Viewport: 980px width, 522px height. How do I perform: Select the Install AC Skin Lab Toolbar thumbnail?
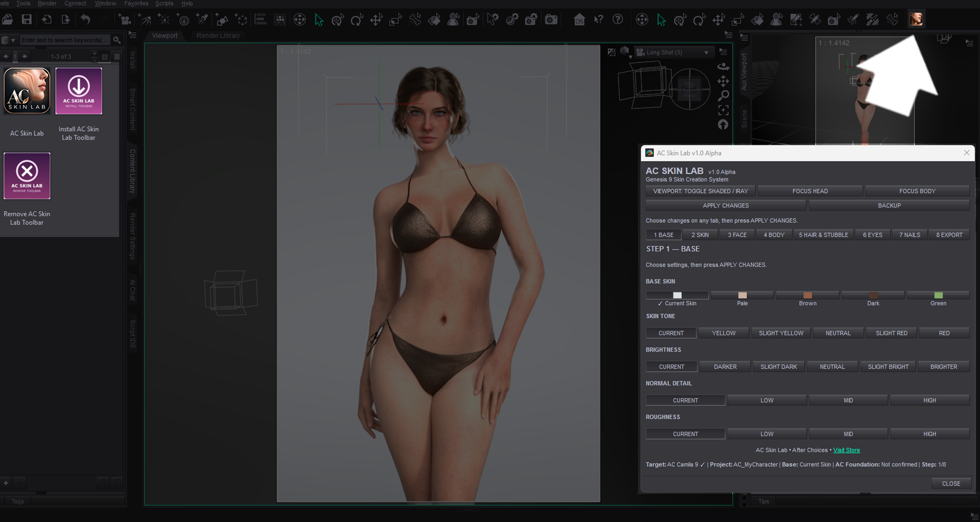(x=79, y=91)
